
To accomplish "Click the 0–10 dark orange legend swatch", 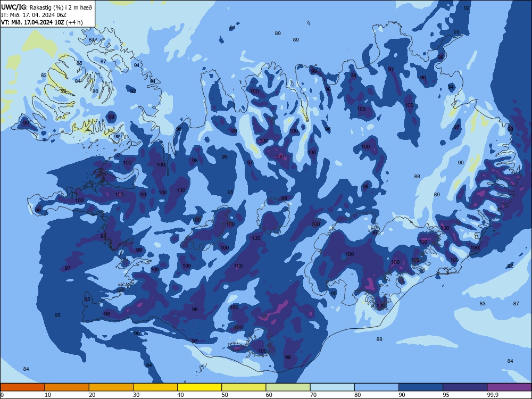I will click(x=22, y=387).
